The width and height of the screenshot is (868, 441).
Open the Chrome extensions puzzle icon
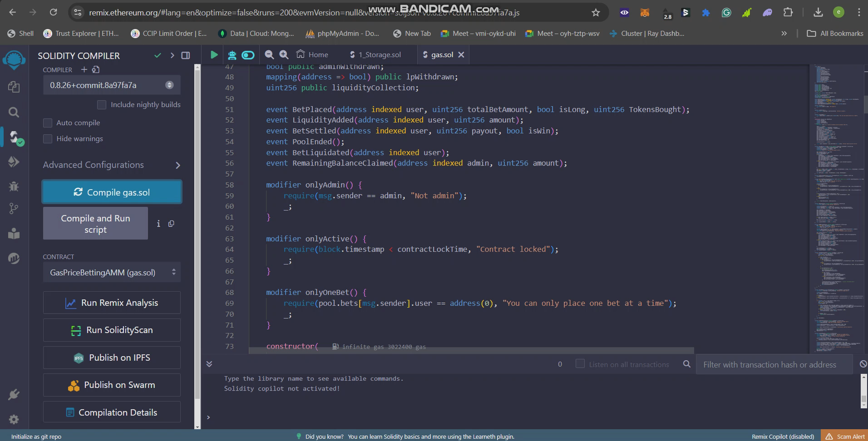pos(788,13)
